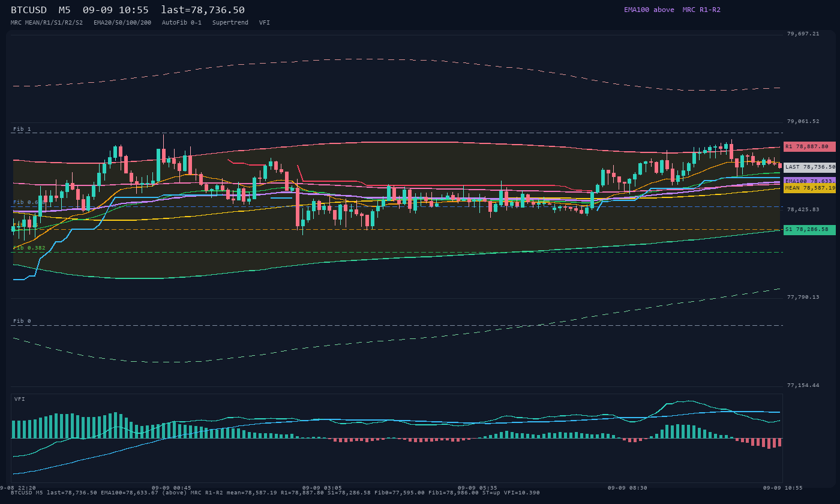
Task: Click the 09-09 00:45 time axis label
Action: (172, 488)
